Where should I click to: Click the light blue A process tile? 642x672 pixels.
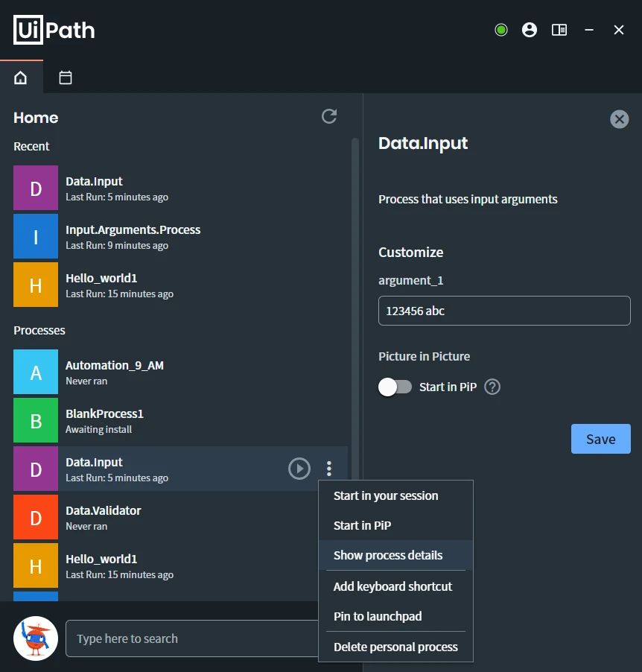36,372
